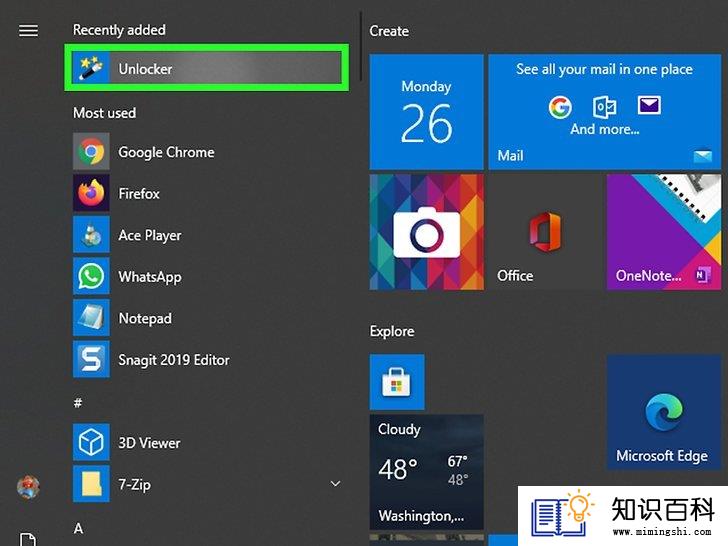The height and width of the screenshot is (546, 728).
Task: Click the Unlocker text label
Action: click(145, 69)
